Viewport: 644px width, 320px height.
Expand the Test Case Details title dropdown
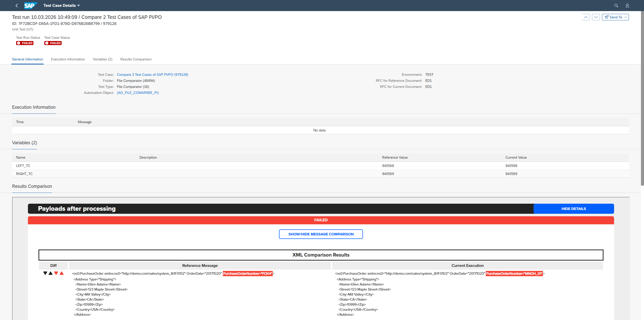tap(62, 6)
